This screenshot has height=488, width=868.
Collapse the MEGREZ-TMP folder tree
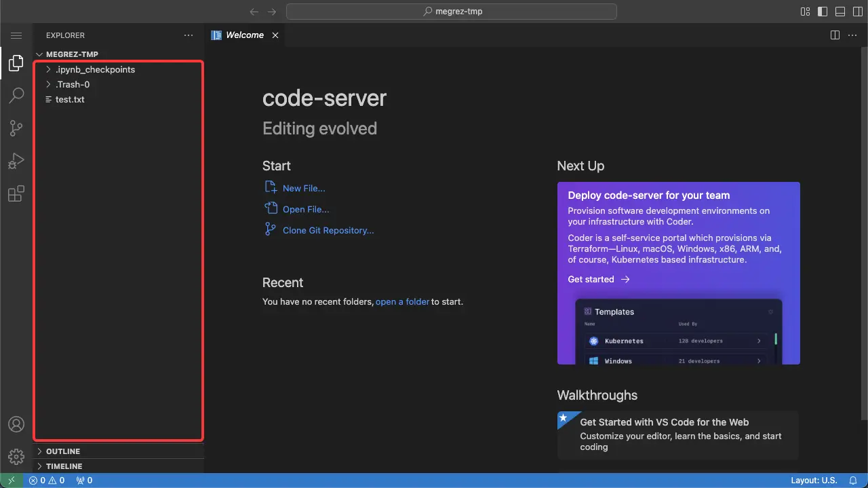point(39,54)
